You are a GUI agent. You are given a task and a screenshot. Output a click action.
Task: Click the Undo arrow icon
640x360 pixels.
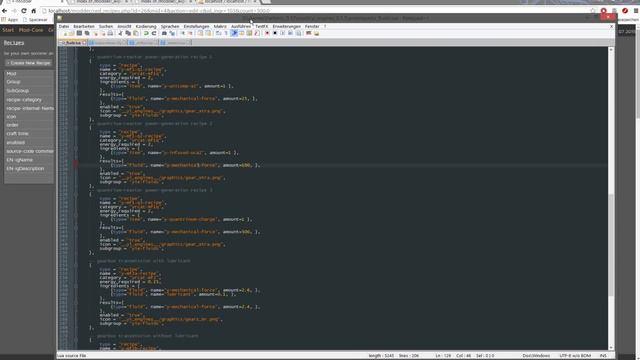coord(146,33)
